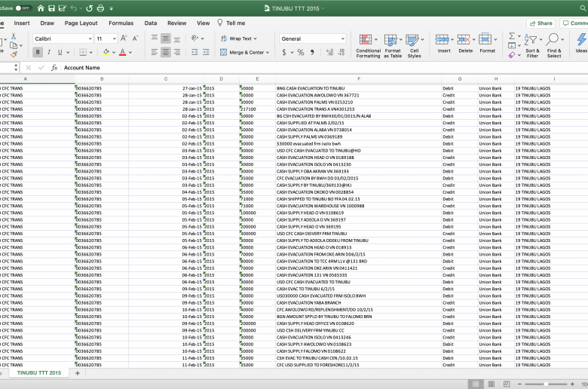Open the Review tab
Screen dimensions: 588x389
click(177, 23)
